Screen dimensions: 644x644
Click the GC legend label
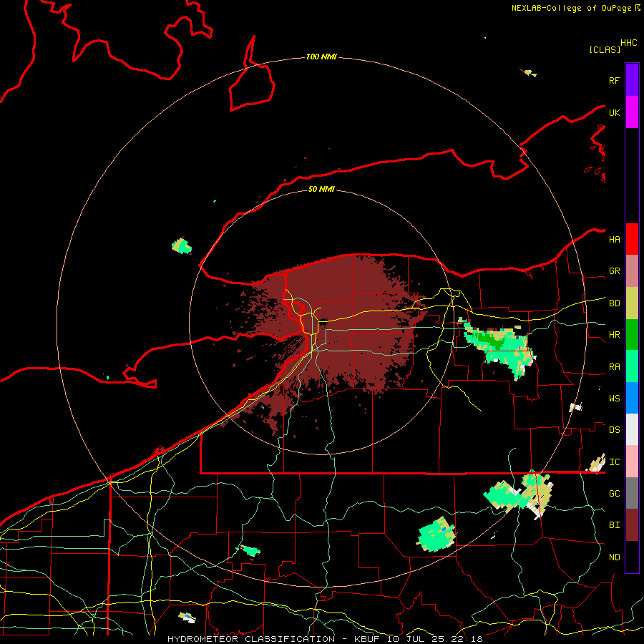click(x=614, y=494)
